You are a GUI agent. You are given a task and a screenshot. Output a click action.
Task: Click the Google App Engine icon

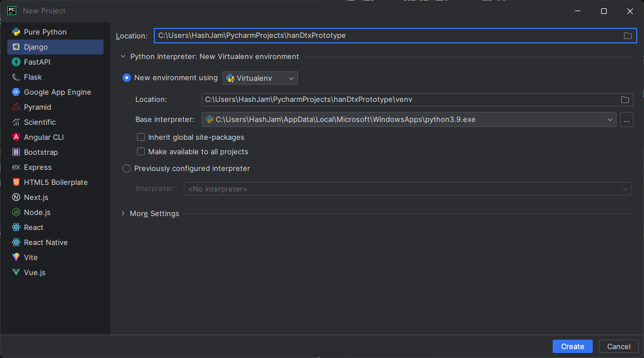click(16, 92)
